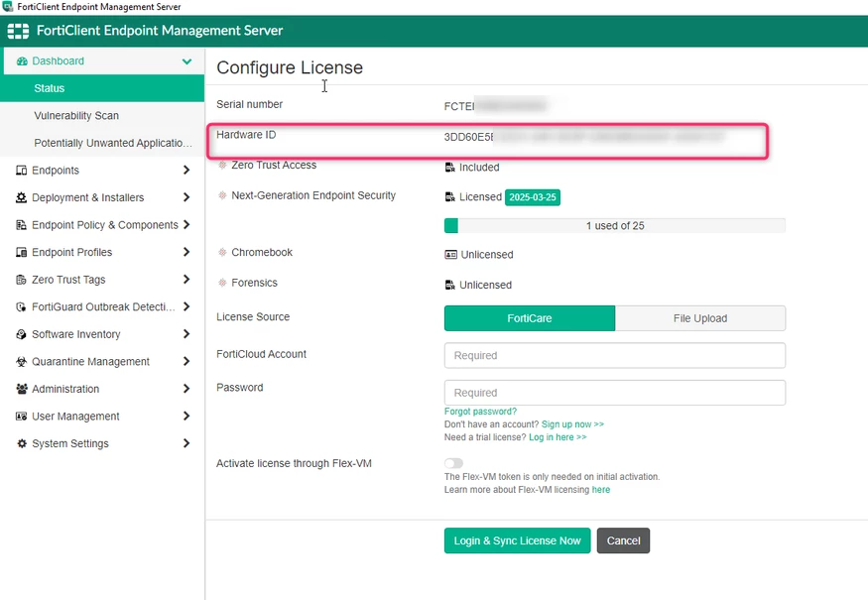This screenshot has height=600, width=868.
Task: Click the Software Inventory icon
Action: [21, 334]
